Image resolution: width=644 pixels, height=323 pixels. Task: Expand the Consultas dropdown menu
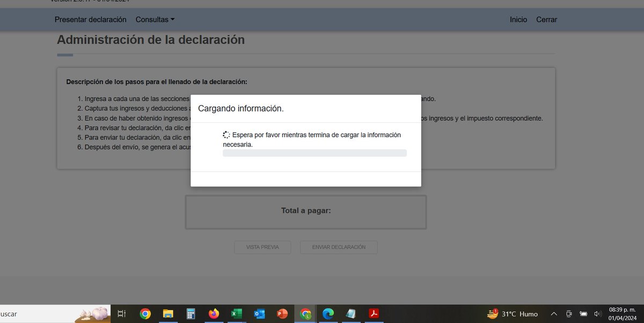155,19
